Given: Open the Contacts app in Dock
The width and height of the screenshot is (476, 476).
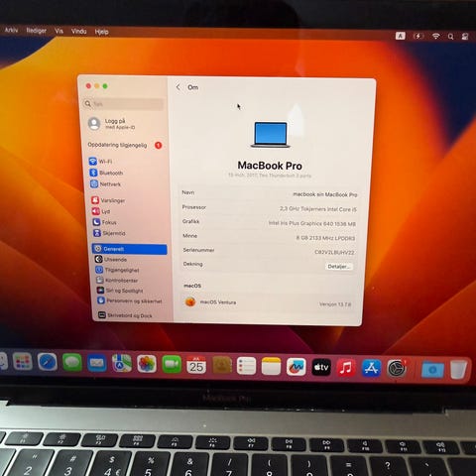Looking at the screenshot, I should click(x=221, y=366).
